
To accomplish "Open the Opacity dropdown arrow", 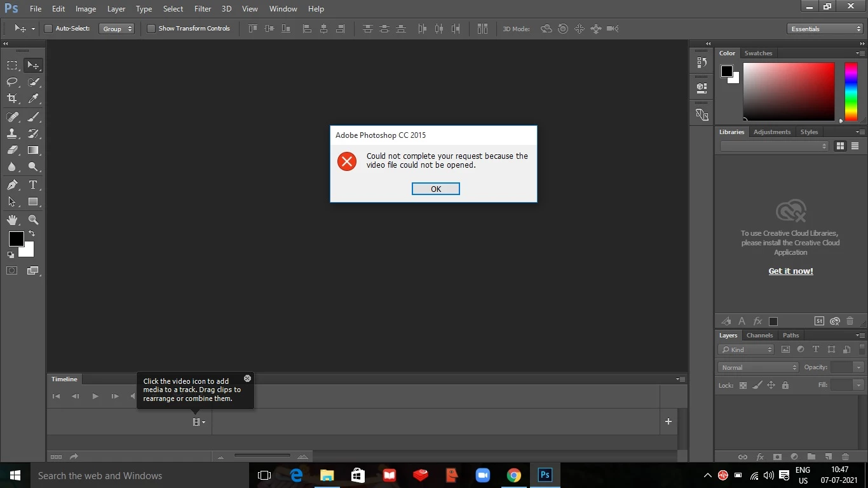I will [x=858, y=367].
